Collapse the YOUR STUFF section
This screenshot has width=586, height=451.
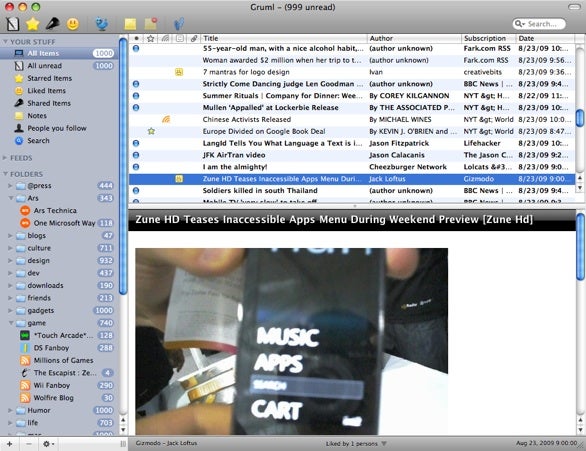click(5, 41)
